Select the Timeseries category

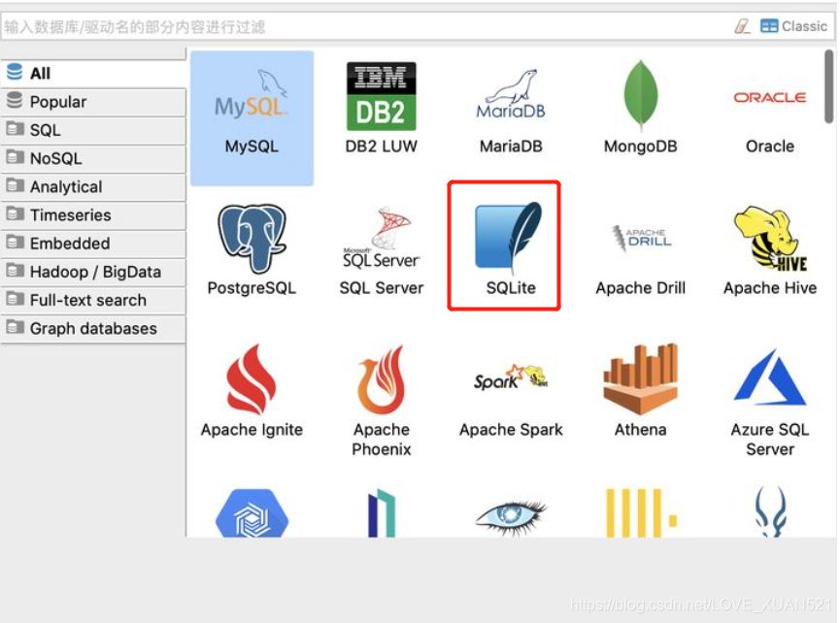pos(93,215)
